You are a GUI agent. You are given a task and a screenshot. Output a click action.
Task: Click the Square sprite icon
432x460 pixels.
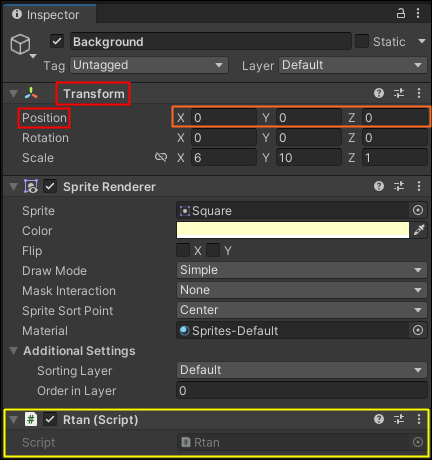185,211
